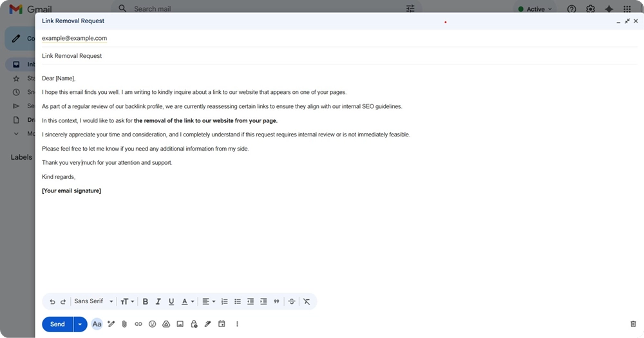This screenshot has width=644, height=338.
Task: Open Gmail settings gear
Action: click(590, 9)
